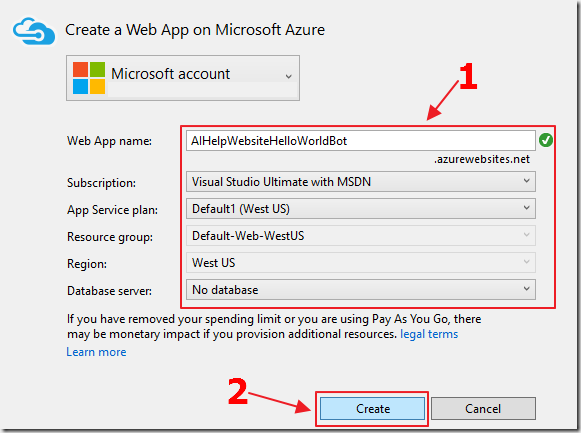Click the Microsoft four-color logo
This screenshot has width=581, height=433.
point(89,78)
